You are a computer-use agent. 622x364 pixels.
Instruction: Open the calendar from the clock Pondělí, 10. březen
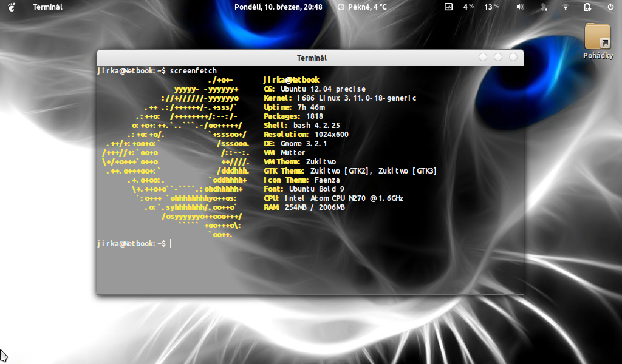pyautogui.click(x=278, y=7)
